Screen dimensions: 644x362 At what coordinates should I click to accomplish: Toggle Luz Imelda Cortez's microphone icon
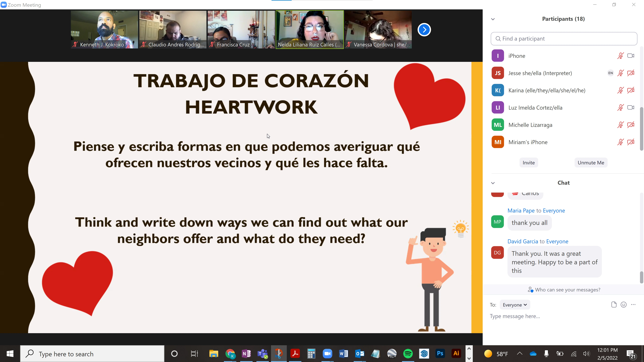pyautogui.click(x=620, y=108)
